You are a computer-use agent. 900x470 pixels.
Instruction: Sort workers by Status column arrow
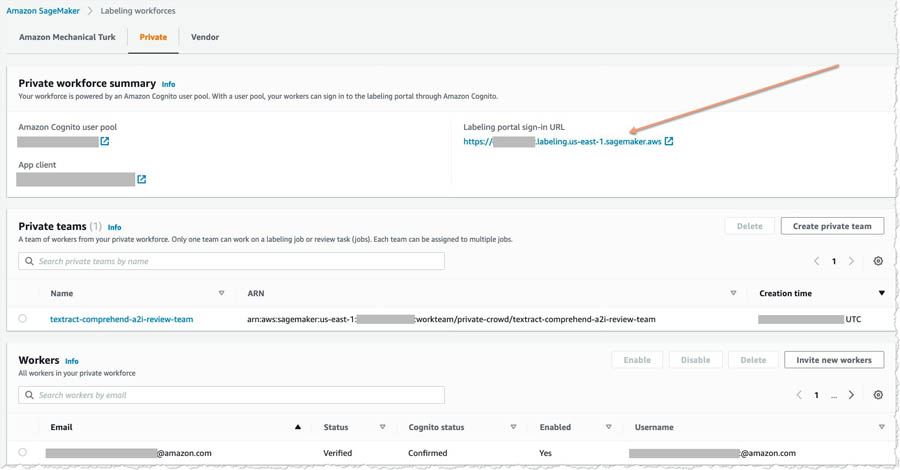[382, 427]
